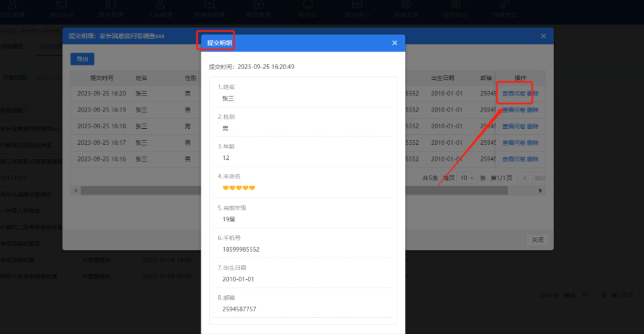Click the 问卷标题 search input on the background page

tap(47, 78)
